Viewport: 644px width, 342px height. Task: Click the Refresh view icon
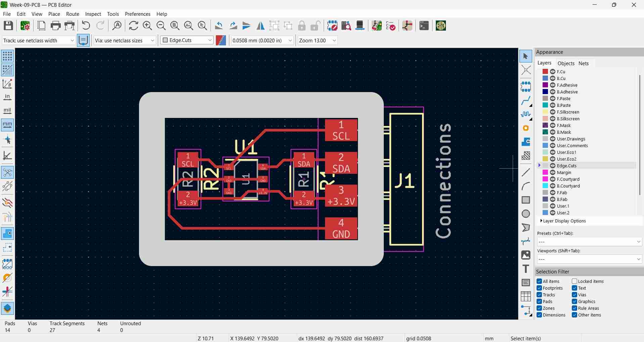click(x=134, y=26)
